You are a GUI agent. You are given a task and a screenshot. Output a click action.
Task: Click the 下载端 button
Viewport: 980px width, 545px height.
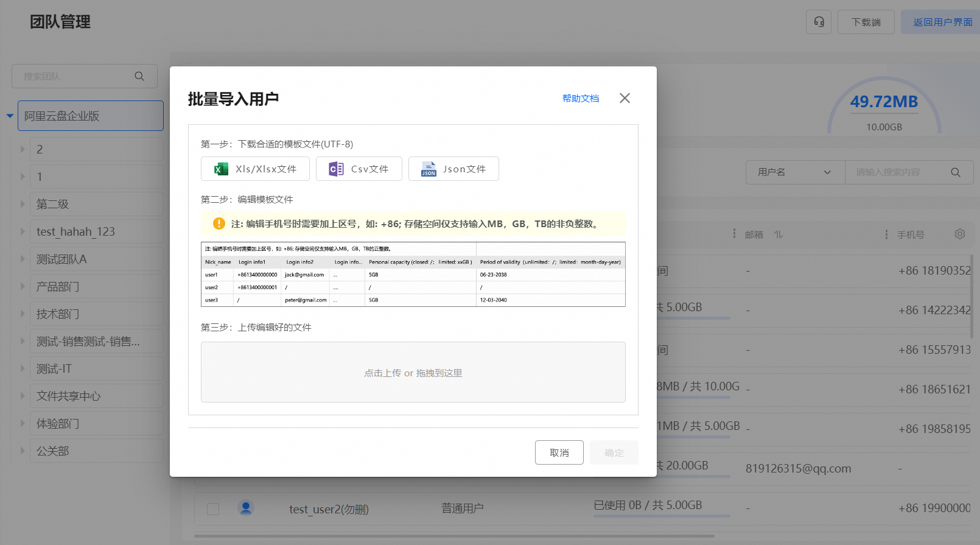point(866,22)
